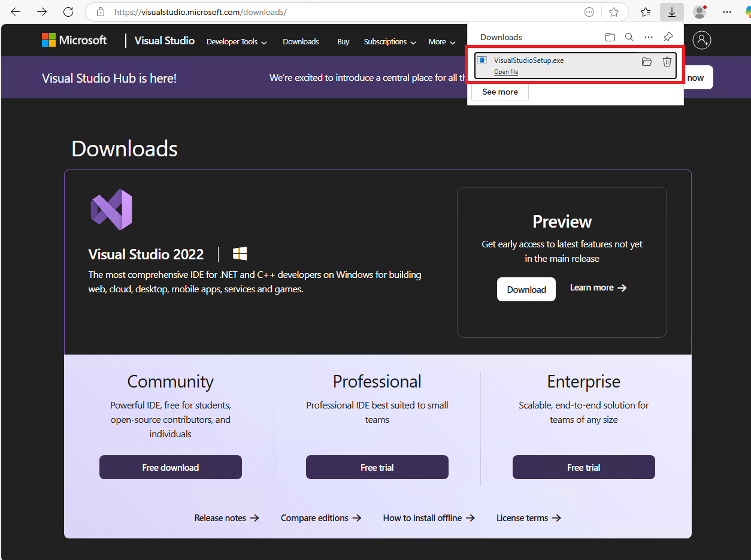Click the VisualStudioSetup.exe file type icon
This screenshot has height=560, width=751.
tap(482, 60)
